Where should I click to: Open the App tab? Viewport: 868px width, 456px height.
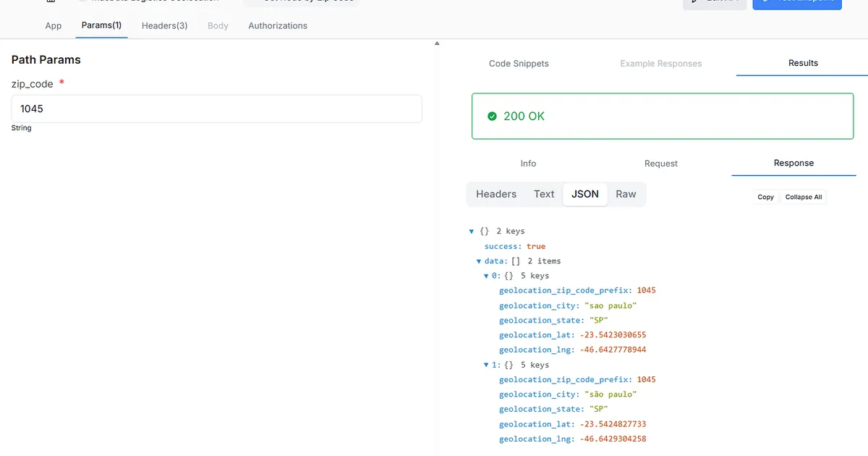tap(54, 25)
